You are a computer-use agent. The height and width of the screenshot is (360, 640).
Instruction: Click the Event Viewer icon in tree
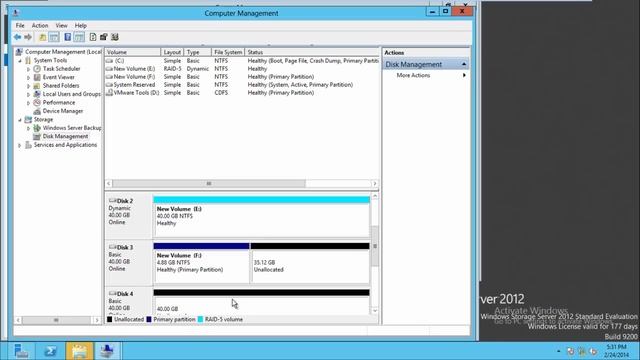37,77
